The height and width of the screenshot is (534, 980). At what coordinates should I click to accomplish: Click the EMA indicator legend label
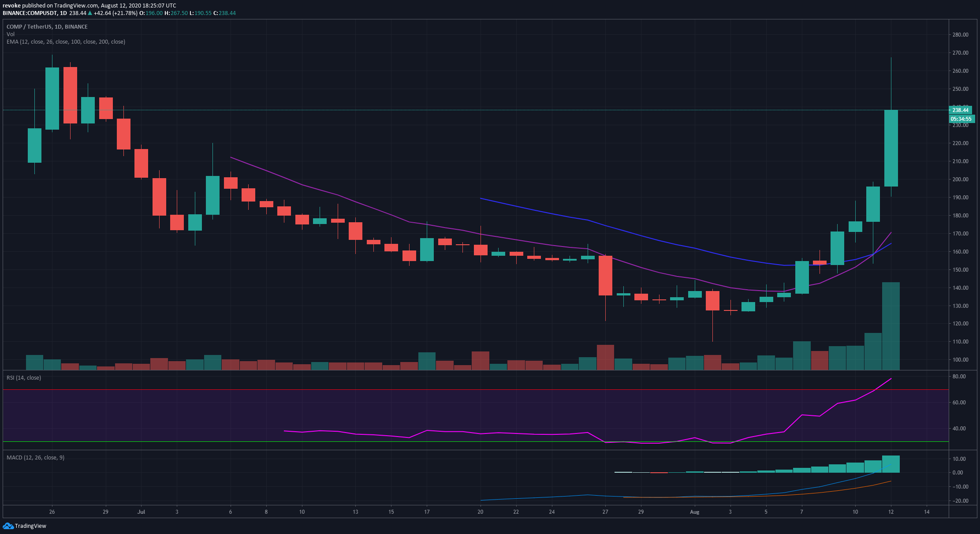[x=66, y=42]
